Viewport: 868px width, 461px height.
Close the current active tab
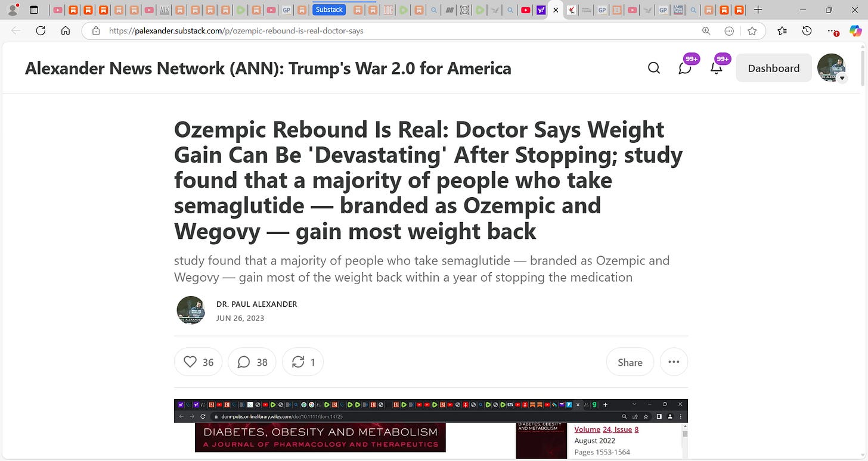[556, 10]
